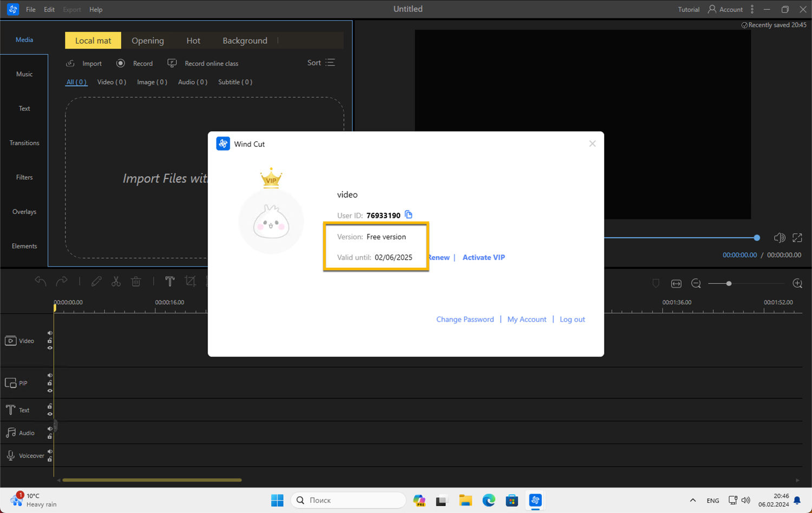Filter media by Image ( 0 )
The height and width of the screenshot is (513, 812).
click(152, 82)
